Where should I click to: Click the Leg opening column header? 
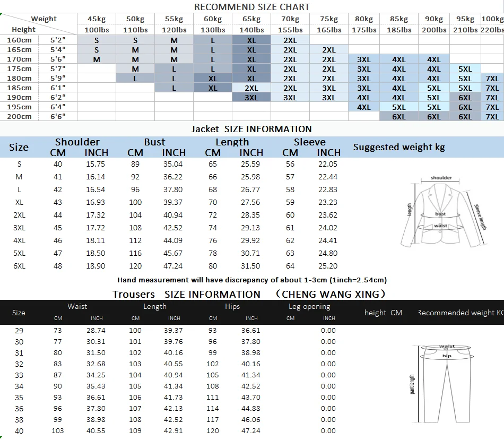[309, 307]
